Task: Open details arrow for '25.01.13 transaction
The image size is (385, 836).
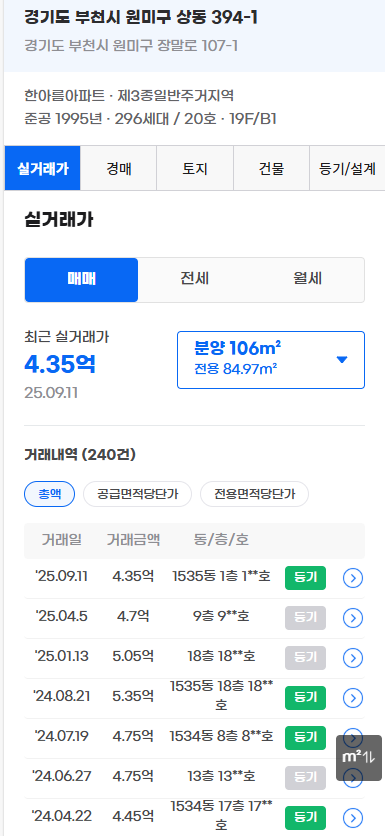Action: [352, 658]
